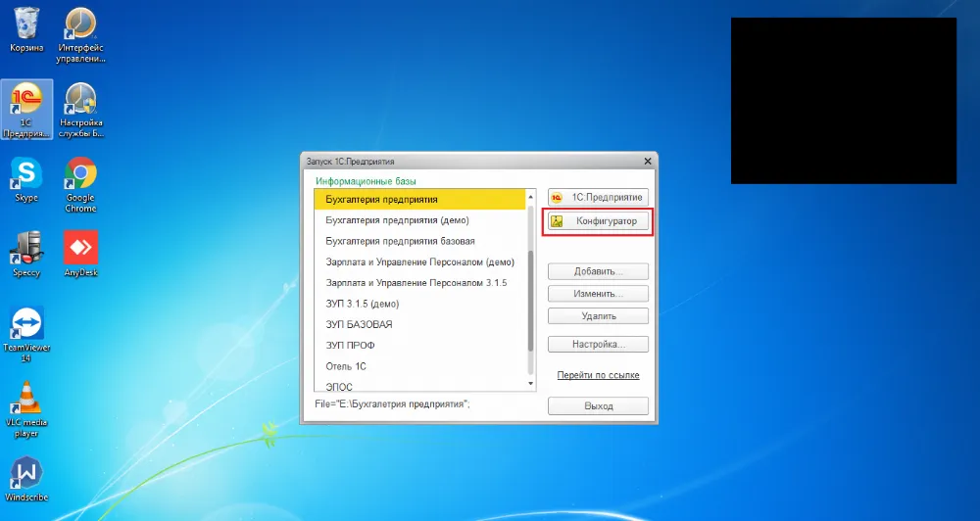Select Бухгалтерия предприятия базовая base
980x521 pixels.
point(420,241)
